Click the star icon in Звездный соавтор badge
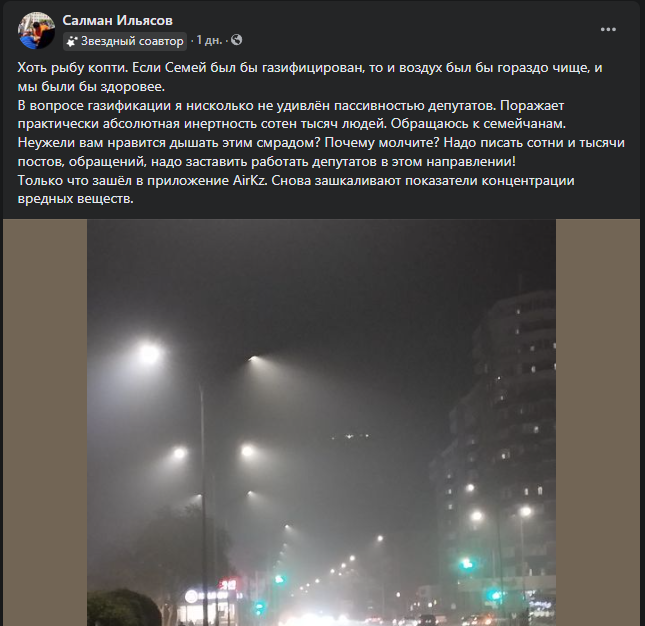Screen dimensions: 645x626 point(72,42)
